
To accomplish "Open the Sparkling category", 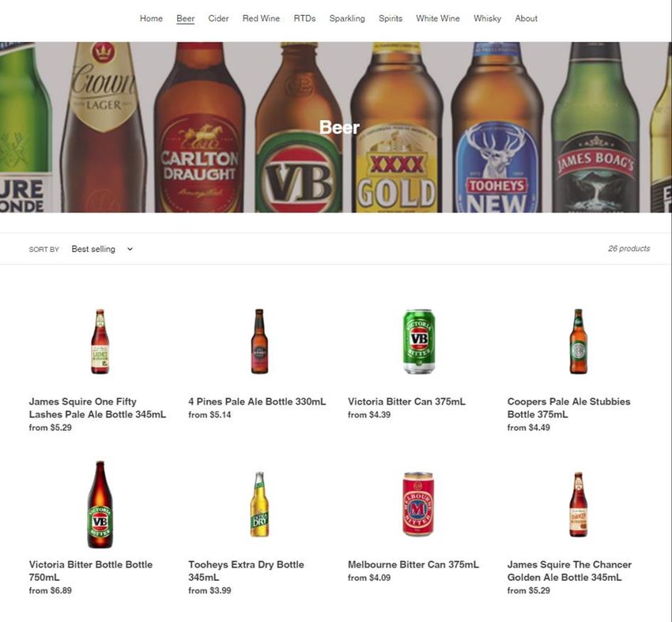I will 347,18.
